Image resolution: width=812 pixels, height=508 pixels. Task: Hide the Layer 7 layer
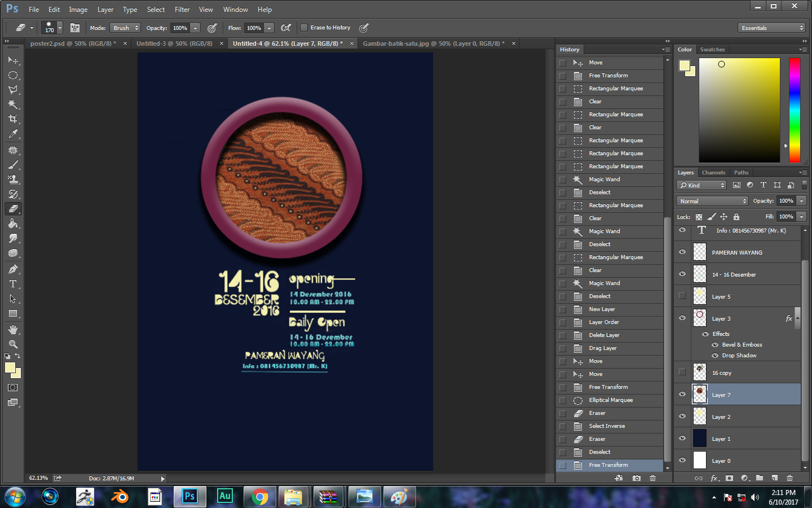click(x=682, y=394)
